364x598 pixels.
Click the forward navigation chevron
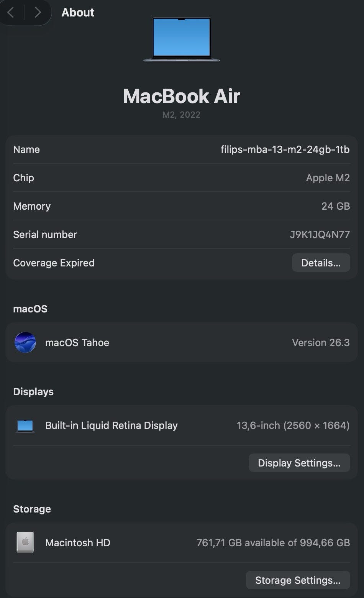pyautogui.click(x=38, y=13)
